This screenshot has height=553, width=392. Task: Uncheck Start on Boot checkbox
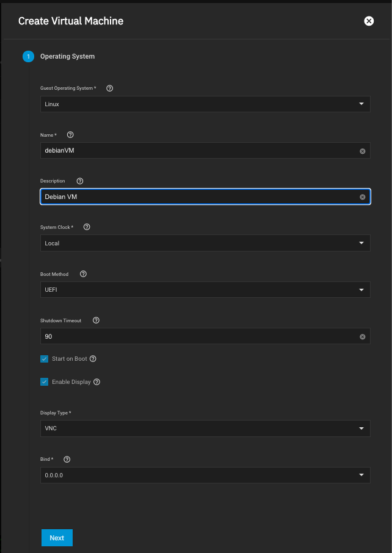tap(45, 359)
